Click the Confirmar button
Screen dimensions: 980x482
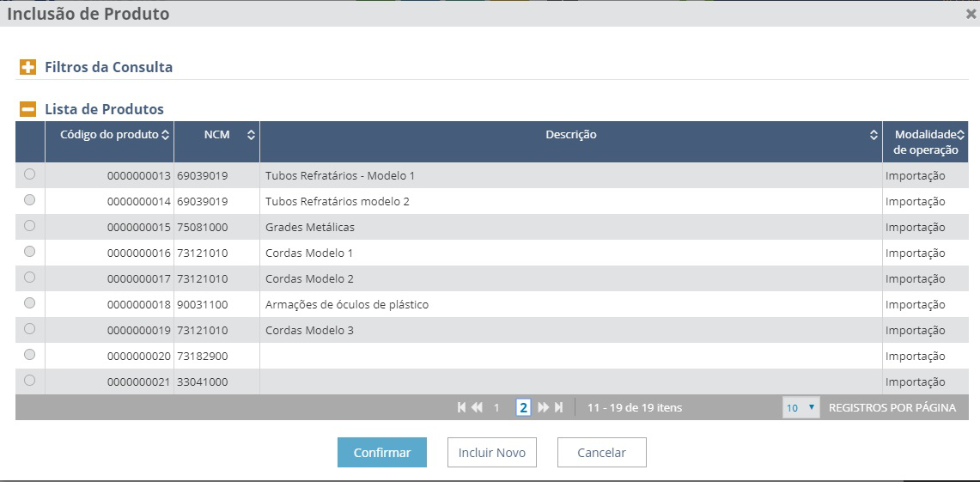point(382,453)
